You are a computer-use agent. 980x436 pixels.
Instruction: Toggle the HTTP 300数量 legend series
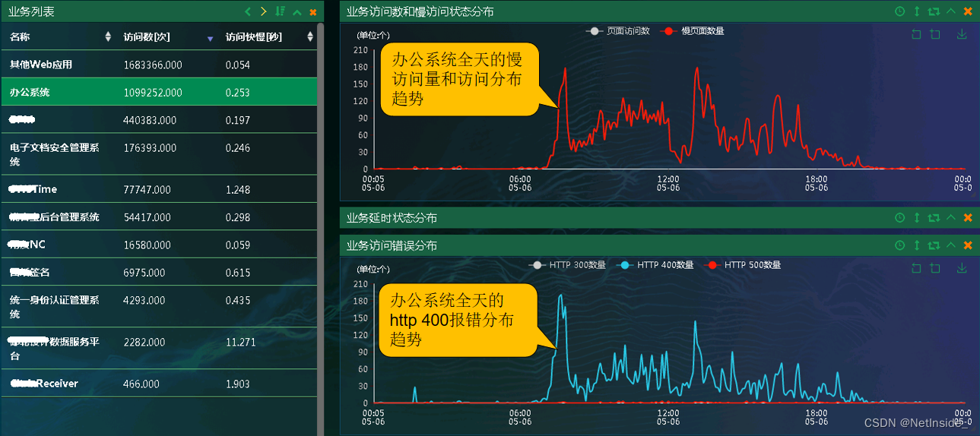coord(567,265)
